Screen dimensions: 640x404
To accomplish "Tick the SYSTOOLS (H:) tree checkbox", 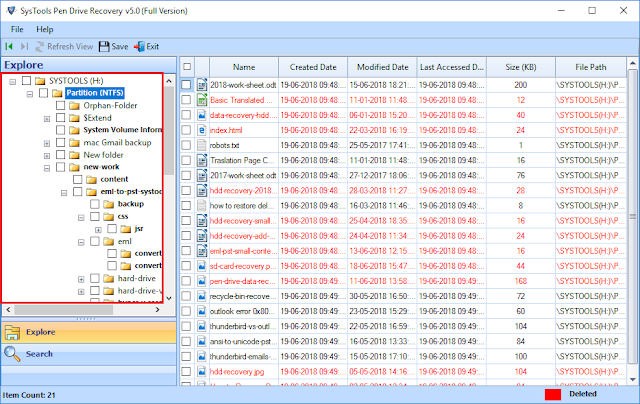I will tap(26, 80).
